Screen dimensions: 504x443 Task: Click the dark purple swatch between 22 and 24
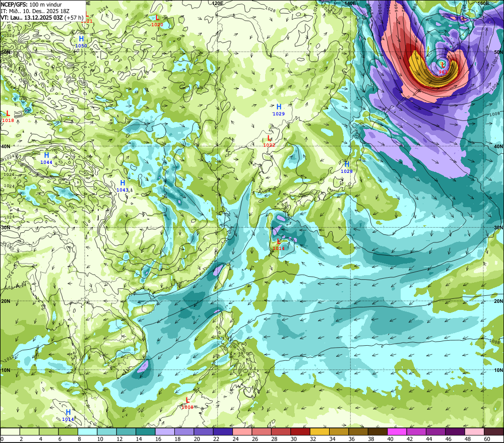tap(223, 432)
